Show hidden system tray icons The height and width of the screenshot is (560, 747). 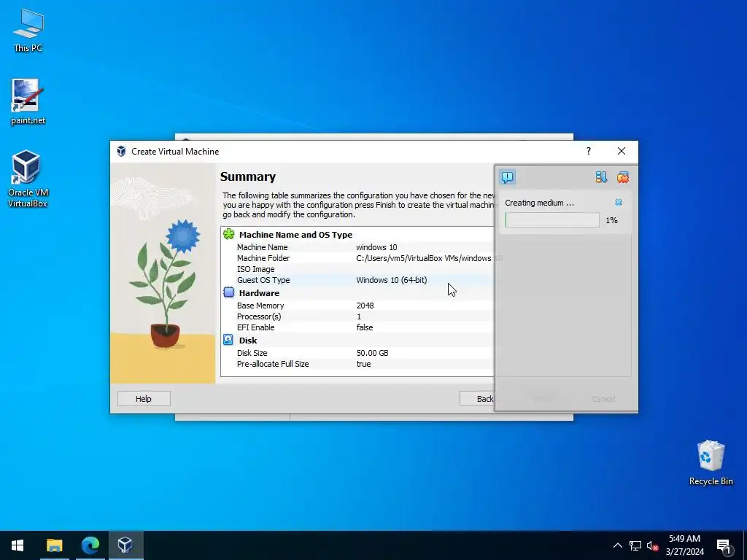point(617,545)
